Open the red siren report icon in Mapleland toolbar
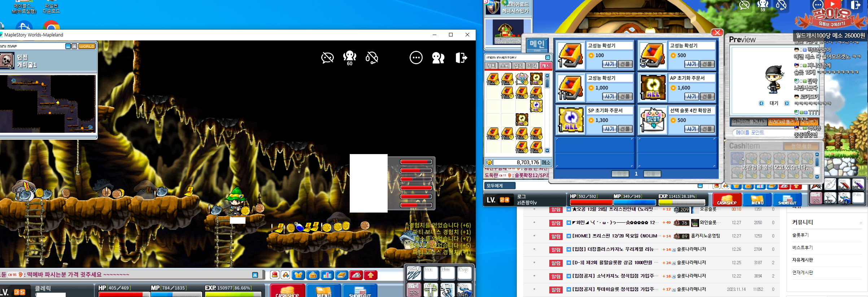Viewport: 868px width, 297px height. 275,275
